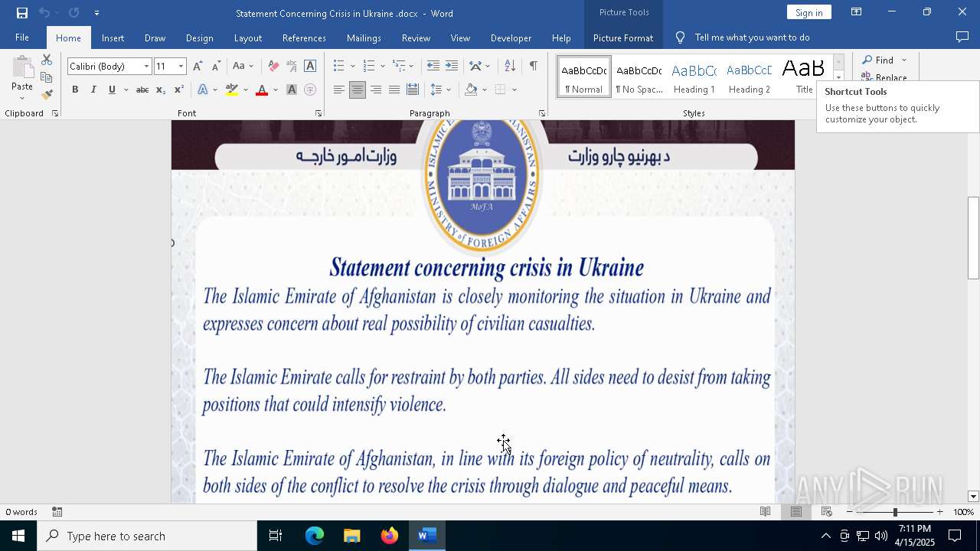Expand the bullet list options arrow

(x=353, y=67)
